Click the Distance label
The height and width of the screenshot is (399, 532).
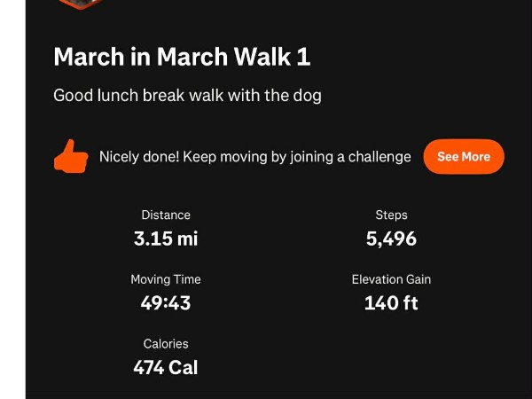(166, 215)
